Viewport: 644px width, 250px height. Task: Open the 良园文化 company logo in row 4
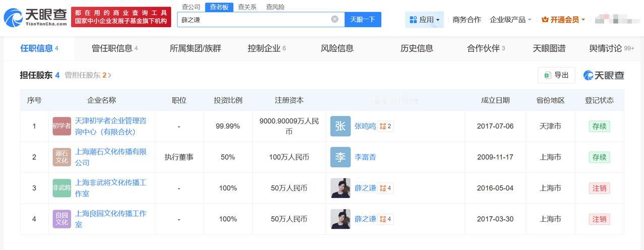tap(62, 219)
